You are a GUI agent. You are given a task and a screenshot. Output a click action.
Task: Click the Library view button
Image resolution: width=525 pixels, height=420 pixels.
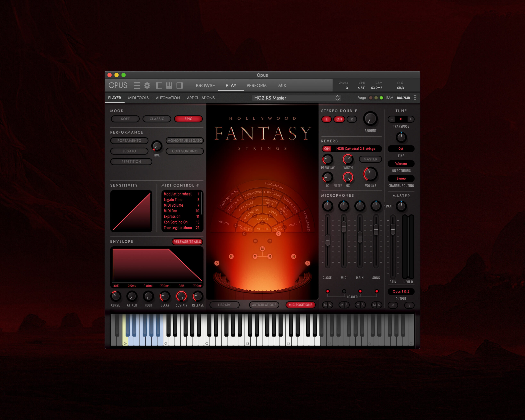click(x=224, y=305)
